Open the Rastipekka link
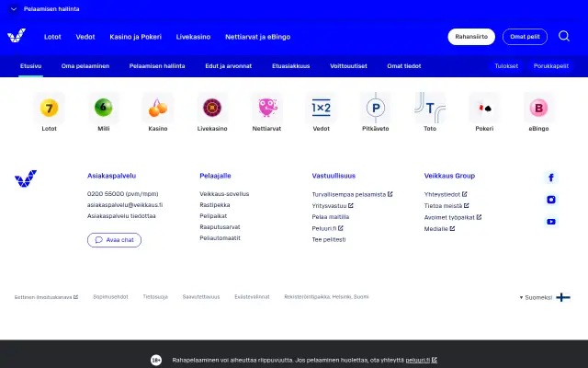The width and height of the screenshot is (588, 368). coord(215,205)
